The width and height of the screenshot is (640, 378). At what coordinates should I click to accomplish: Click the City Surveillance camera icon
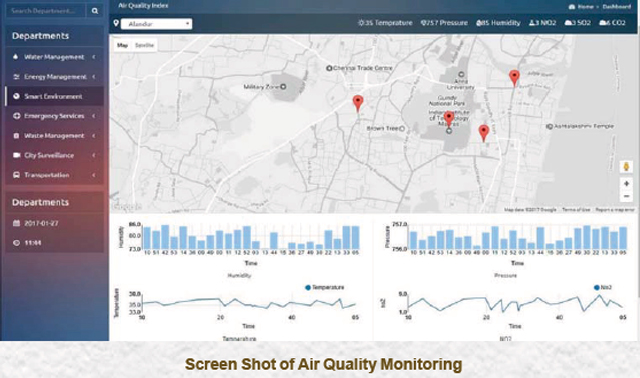[x=16, y=155]
